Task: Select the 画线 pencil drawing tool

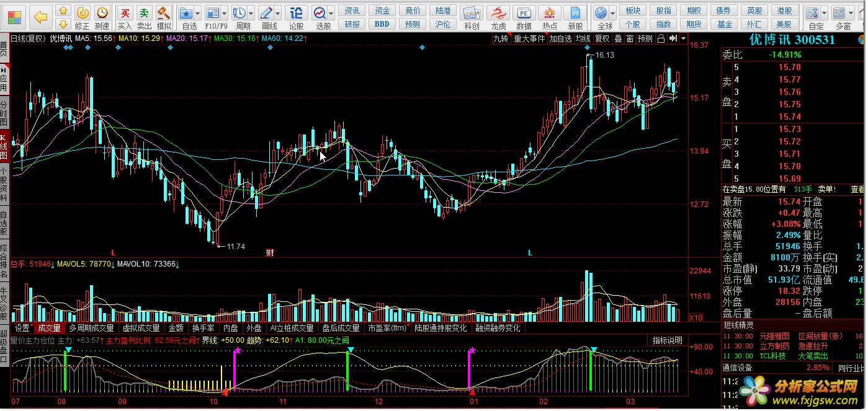Action: (266, 12)
